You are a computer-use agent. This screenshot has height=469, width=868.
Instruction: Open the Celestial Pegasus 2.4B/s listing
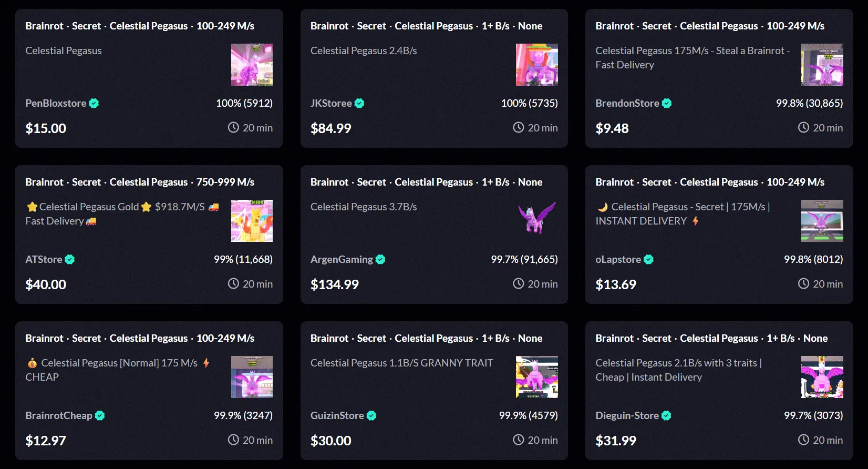(x=364, y=50)
